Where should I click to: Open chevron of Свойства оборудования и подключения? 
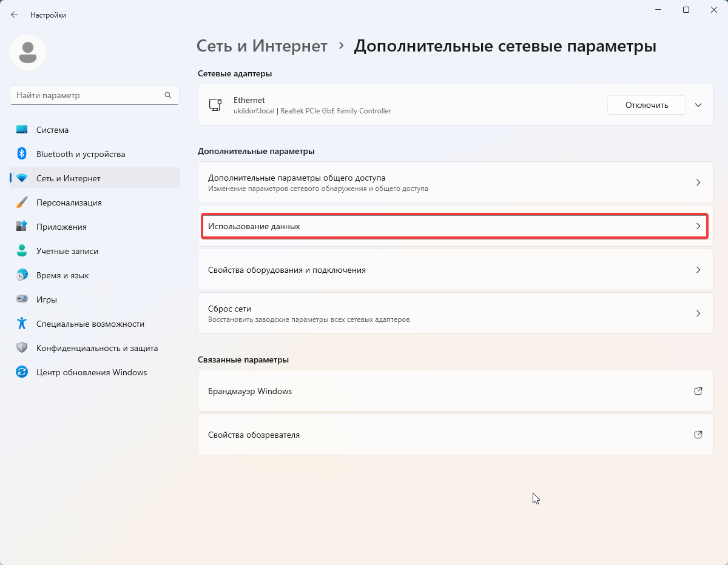[698, 270]
